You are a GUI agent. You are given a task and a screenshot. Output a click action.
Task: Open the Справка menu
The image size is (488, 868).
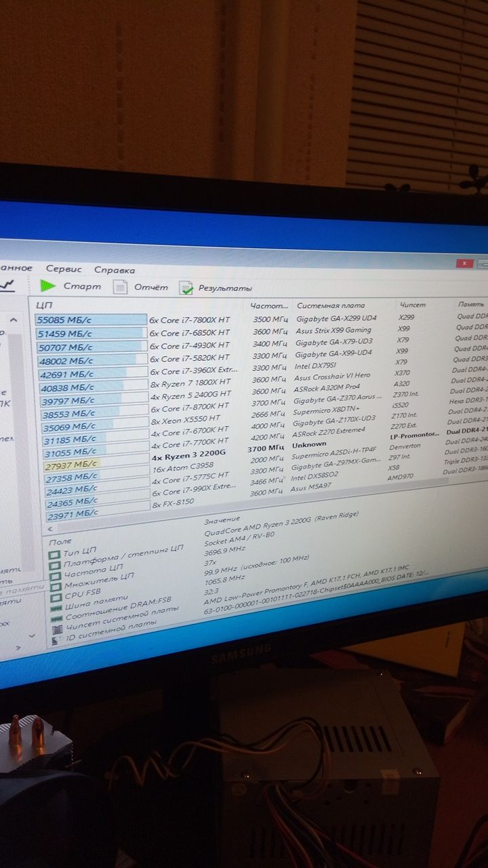coord(115,269)
